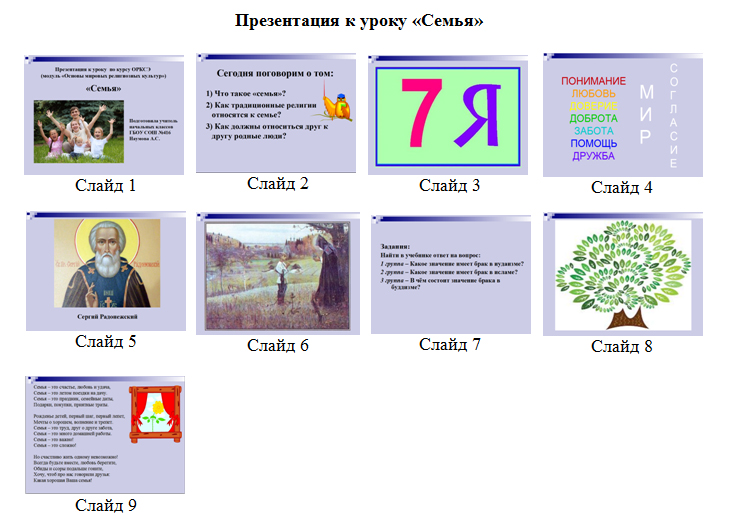The width and height of the screenshot is (730, 530).
Task: Click the family photo on slide 1
Action: 79,131
